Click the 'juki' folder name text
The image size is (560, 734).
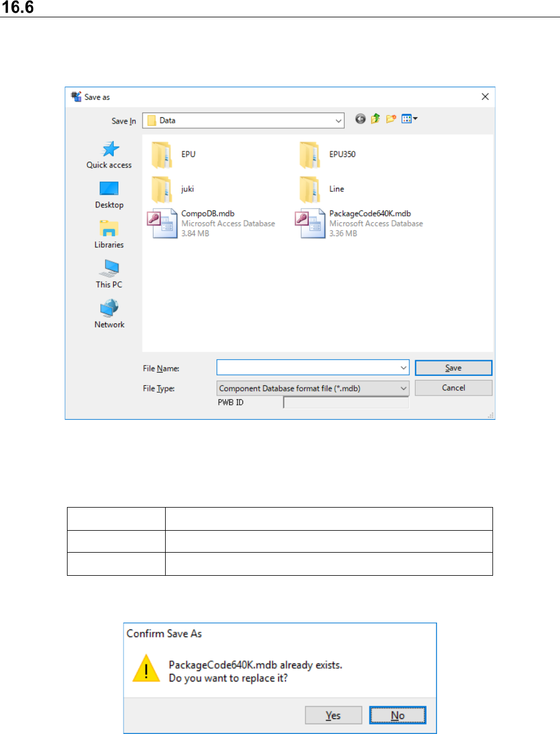pos(188,189)
